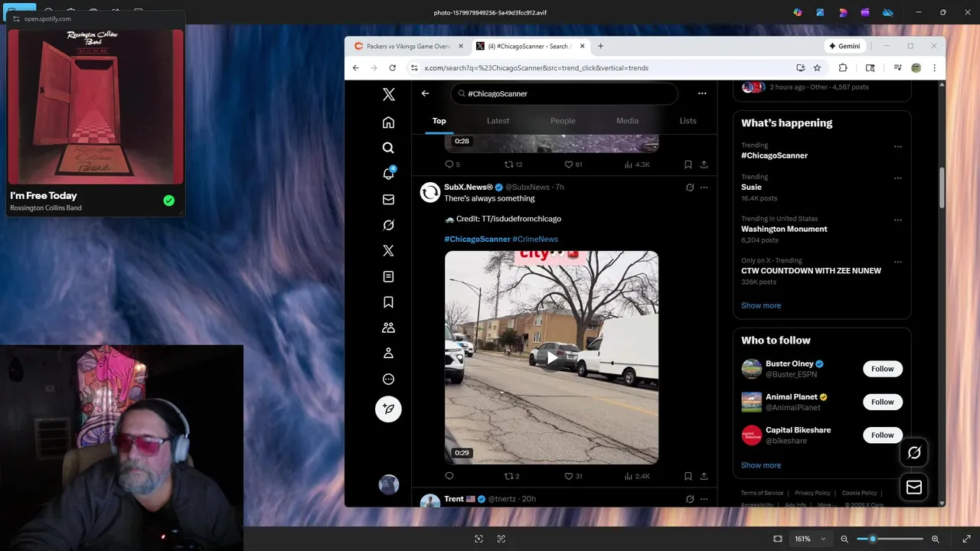This screenshot has width=980, height=551.
Task: Select the People search tab
Action: coord(563,121)
